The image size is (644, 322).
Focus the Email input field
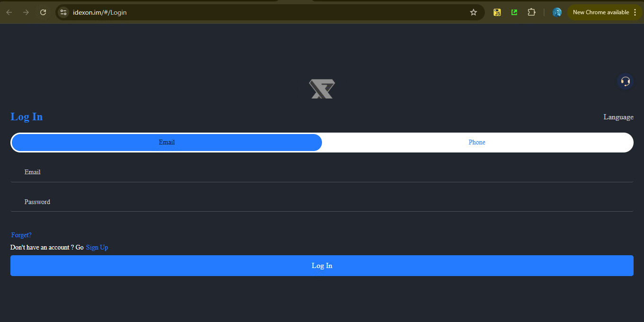tap(322, 172)
